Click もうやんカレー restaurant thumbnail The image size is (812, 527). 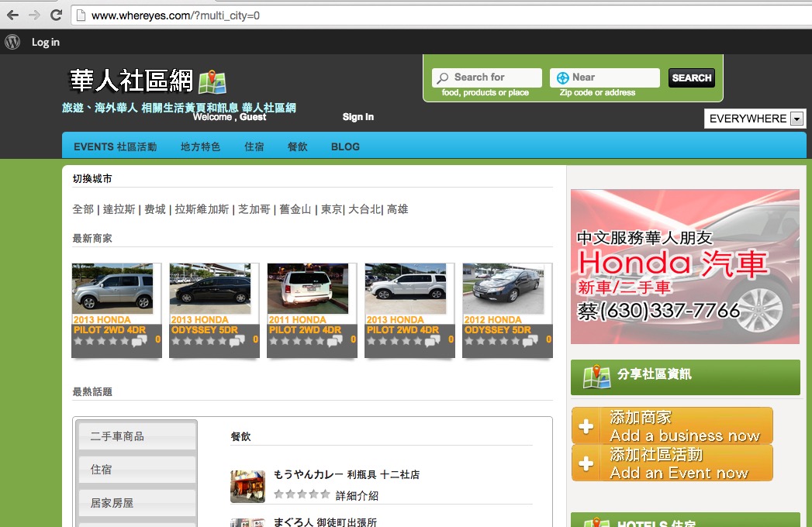247,486
